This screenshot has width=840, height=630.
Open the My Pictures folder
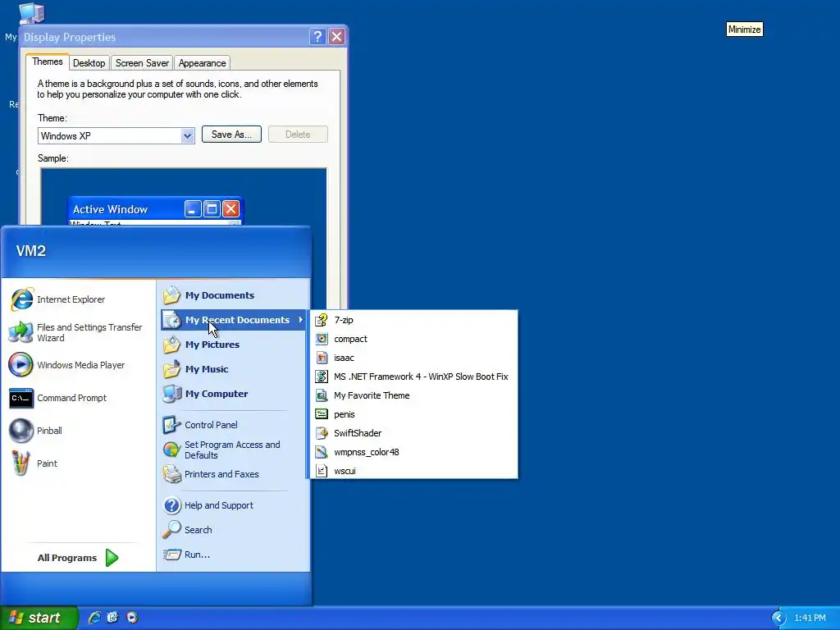click(x=234, y=345)
